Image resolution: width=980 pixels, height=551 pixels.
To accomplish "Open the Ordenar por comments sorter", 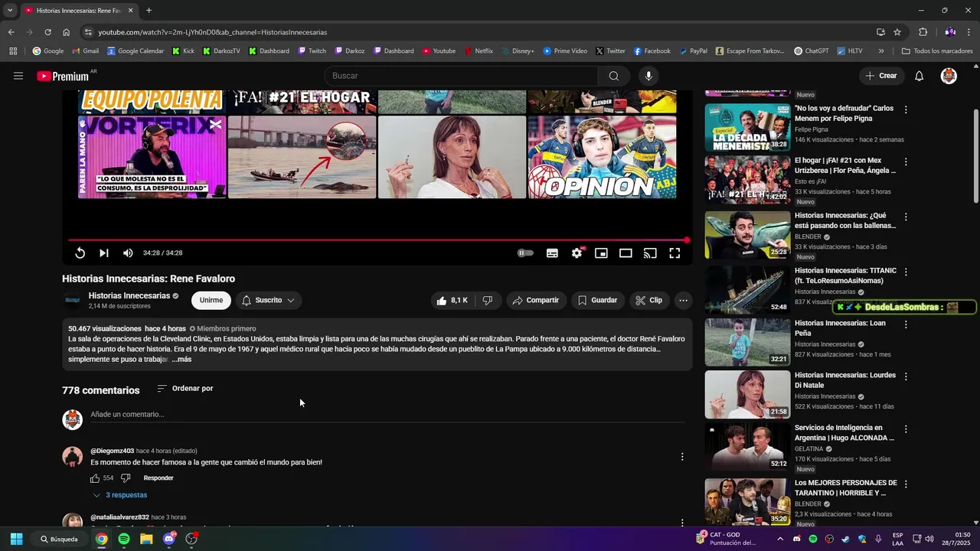I will (185, 389).
